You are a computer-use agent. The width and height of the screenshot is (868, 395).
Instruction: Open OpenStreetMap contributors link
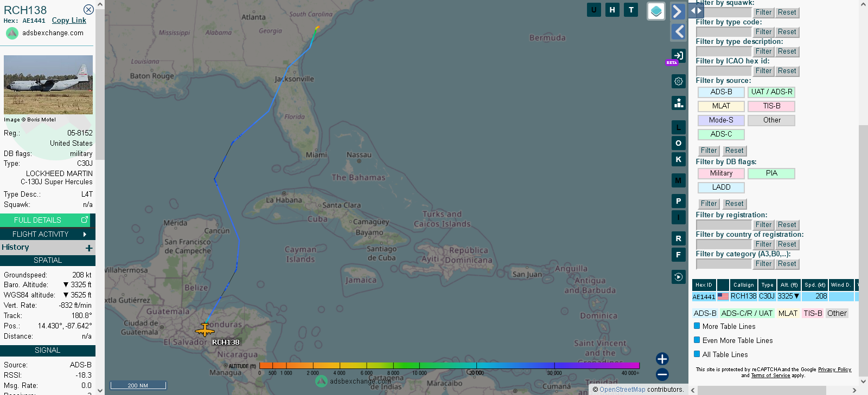coord(622,390)
